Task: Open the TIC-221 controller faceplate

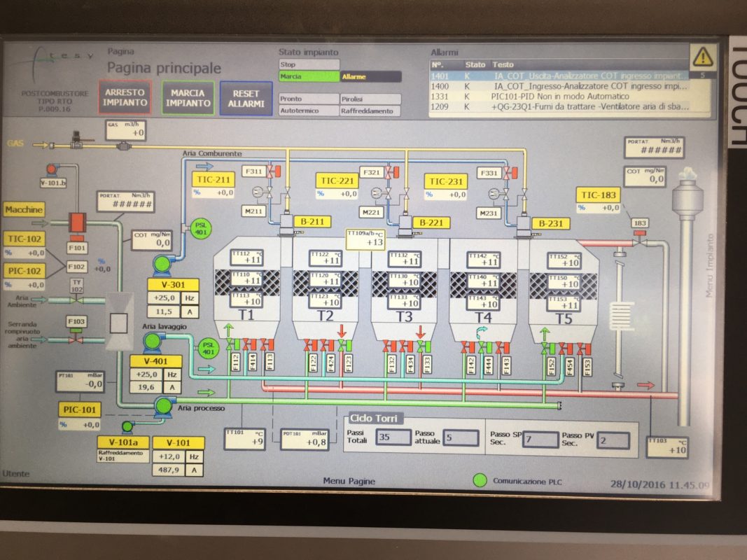Action: tap(337, 181)
